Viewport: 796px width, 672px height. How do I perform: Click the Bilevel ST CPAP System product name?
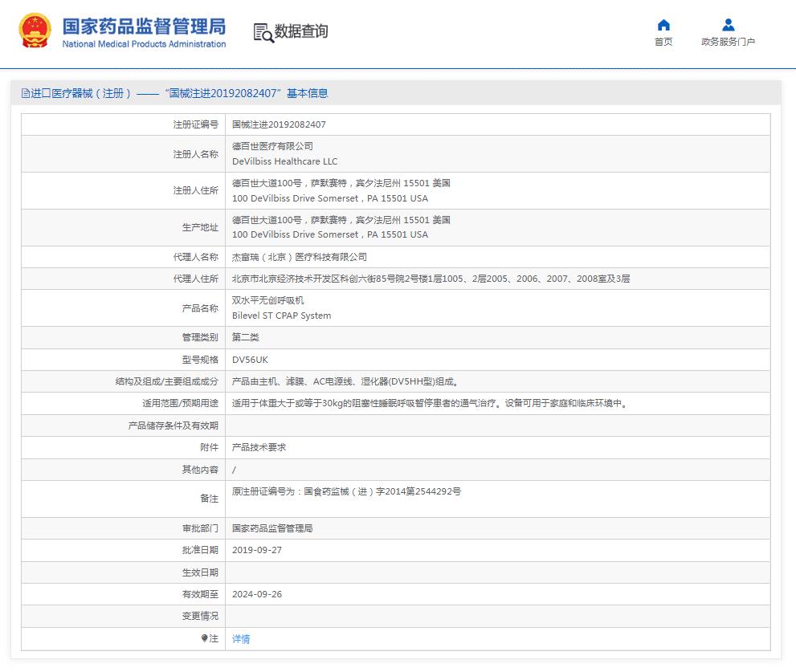(x=281, y=316)
